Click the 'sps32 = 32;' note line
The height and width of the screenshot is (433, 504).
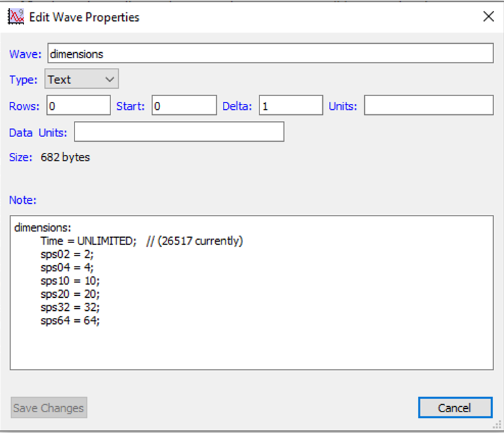pyautogui.click(x=70, y=308)
